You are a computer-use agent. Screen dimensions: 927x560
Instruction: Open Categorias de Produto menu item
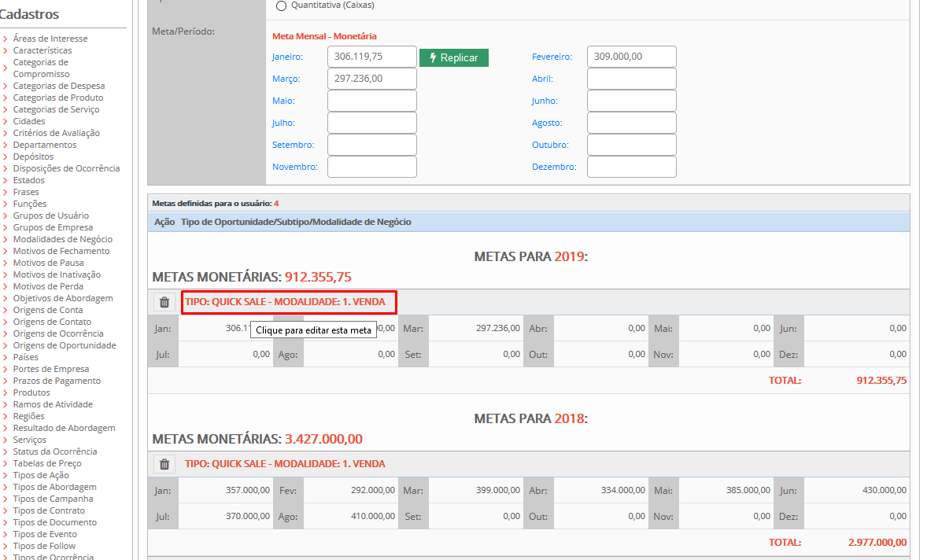[x=58, y=98]
